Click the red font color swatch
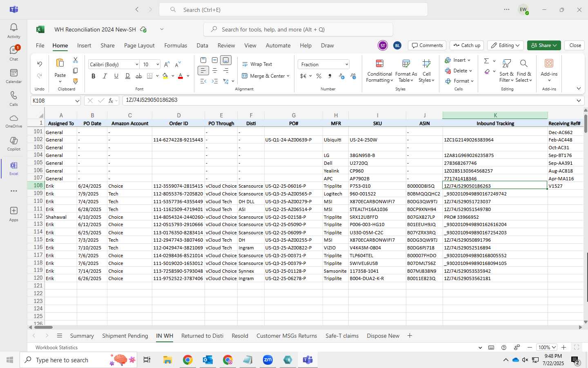Image resolution: width=588 pixels, height=368 pixels. 180,76
